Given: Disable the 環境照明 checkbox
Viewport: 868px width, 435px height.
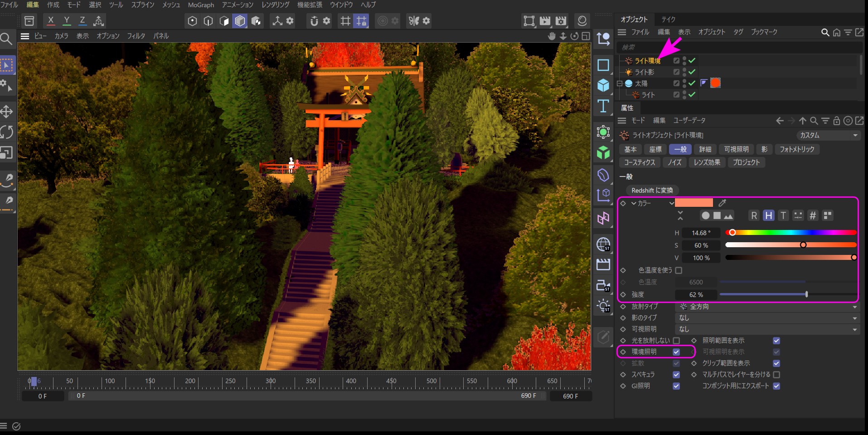Looking at the screenshot, I should click(x=676, y=352).
